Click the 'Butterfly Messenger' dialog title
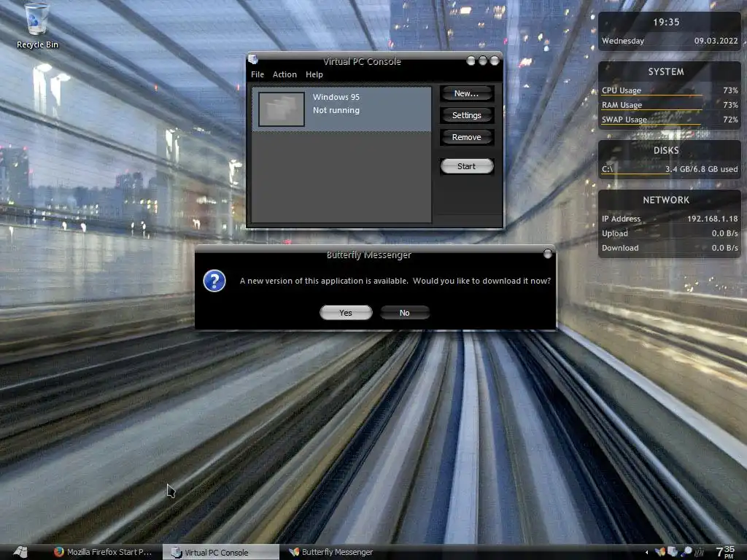 point(368,254)
